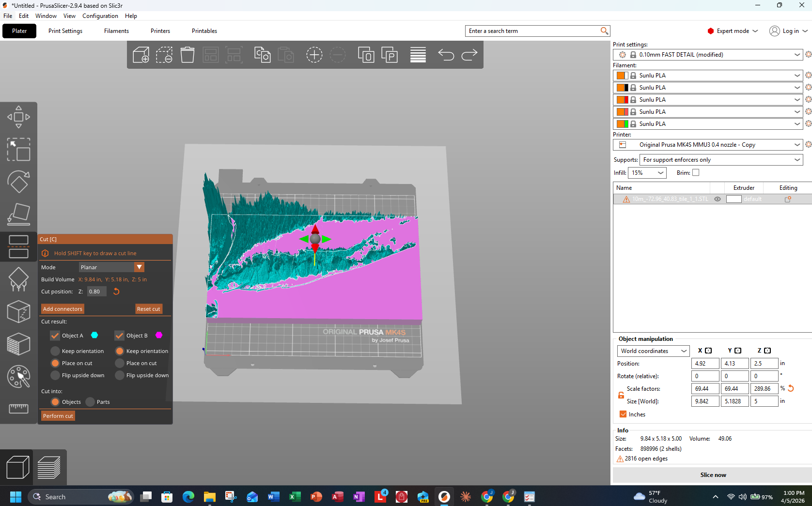812x506 pixels.
Task: Switch to the Filaments tab
Action: pyautogui.click(x=116, y=31)
